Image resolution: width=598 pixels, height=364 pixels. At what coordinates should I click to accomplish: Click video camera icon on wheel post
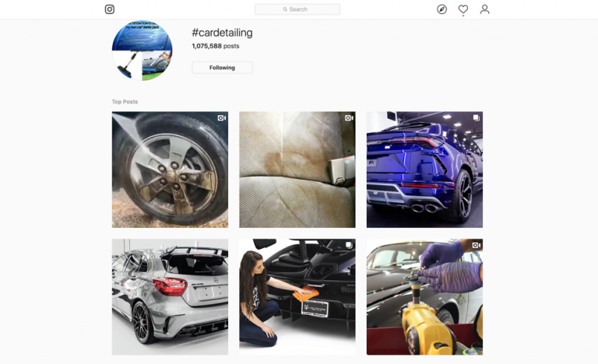pos(222,118)
